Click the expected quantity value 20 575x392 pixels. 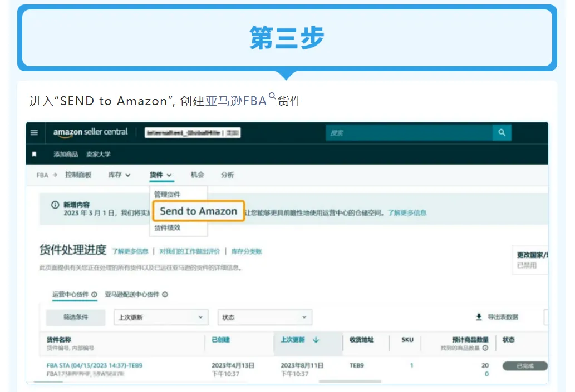pyautogui.click(x=485, y=365)
